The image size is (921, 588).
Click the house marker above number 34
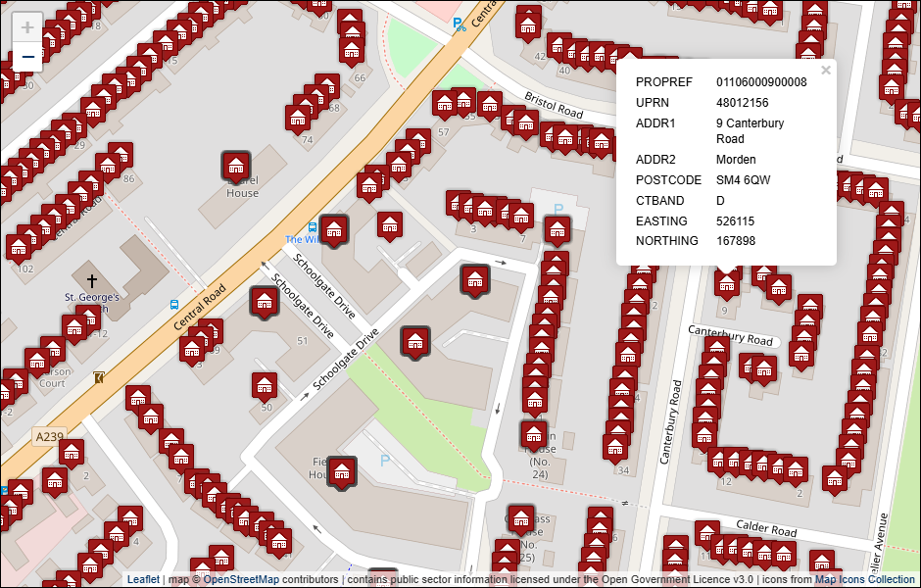(x=615, y=446)
